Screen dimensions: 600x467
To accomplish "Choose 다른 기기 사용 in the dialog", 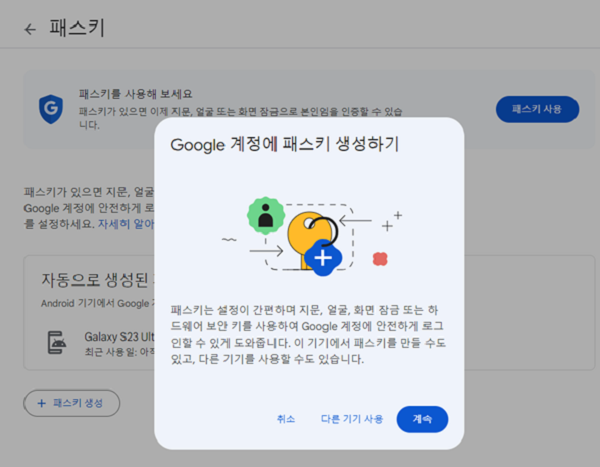I will click(352, 419).
